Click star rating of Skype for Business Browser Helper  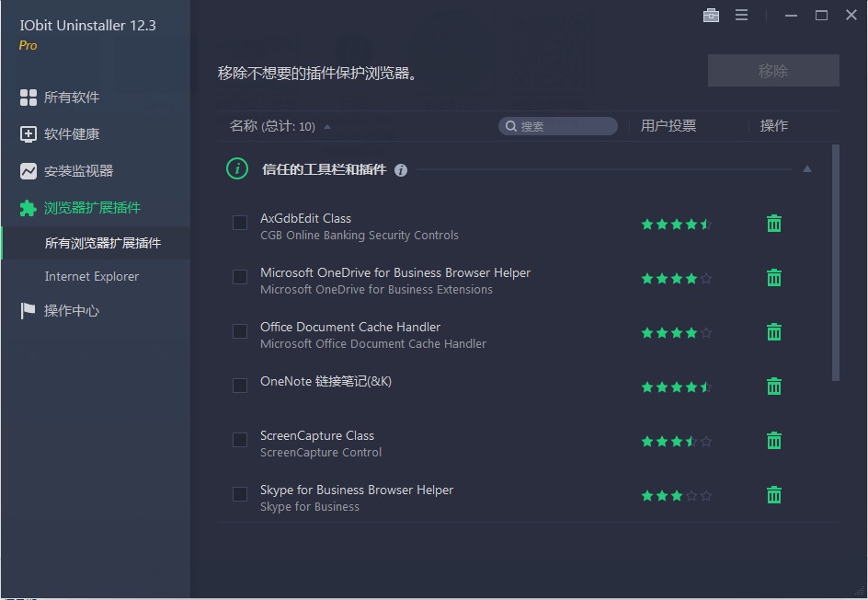click(676, 496)
